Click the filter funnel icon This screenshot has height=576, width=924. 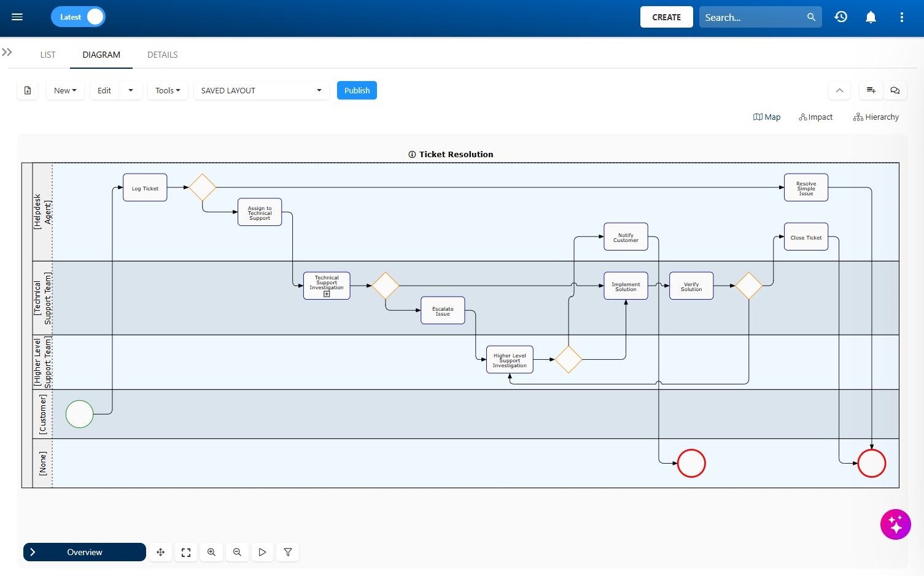click(x=288, y=552)
